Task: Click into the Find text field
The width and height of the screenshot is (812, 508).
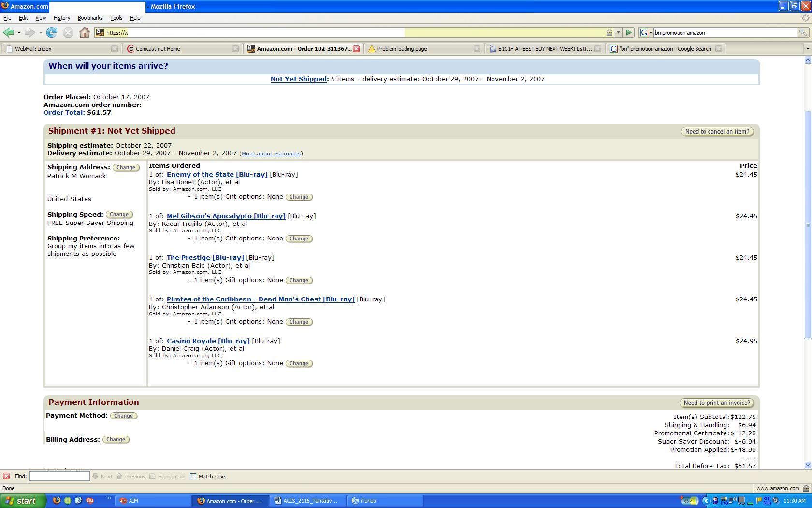Action: click(59, 476)
